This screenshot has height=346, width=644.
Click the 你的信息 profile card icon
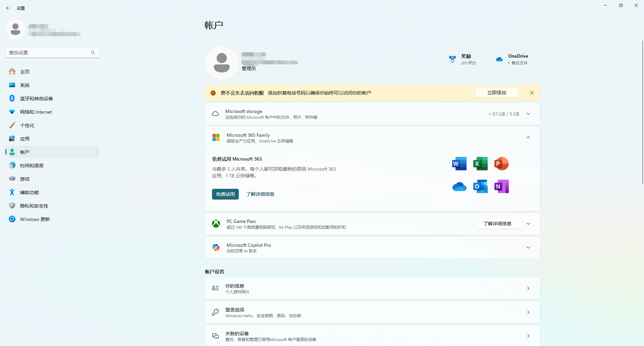[215, 288]
